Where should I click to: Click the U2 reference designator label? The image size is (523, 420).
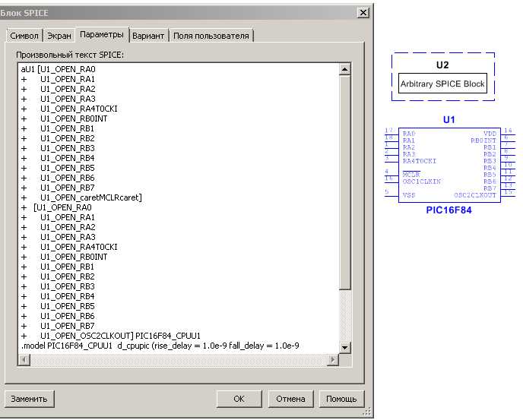click(x=442, y=65)
